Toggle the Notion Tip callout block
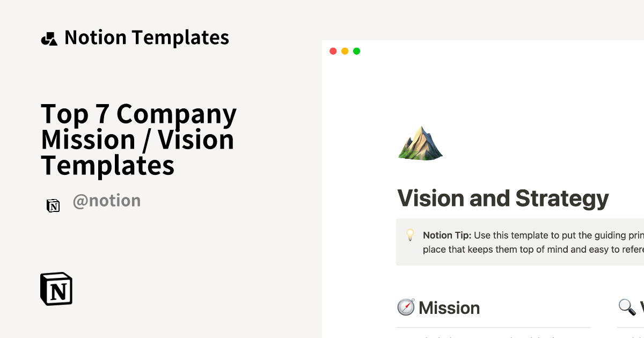Image resolution: width=644 pixels, height=338 pixels. tap(521, 241)
